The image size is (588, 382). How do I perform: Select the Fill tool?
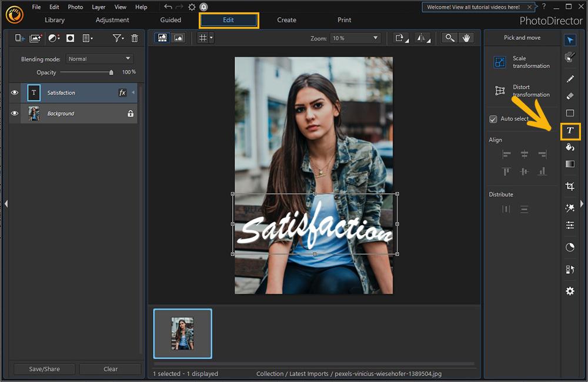570,148
